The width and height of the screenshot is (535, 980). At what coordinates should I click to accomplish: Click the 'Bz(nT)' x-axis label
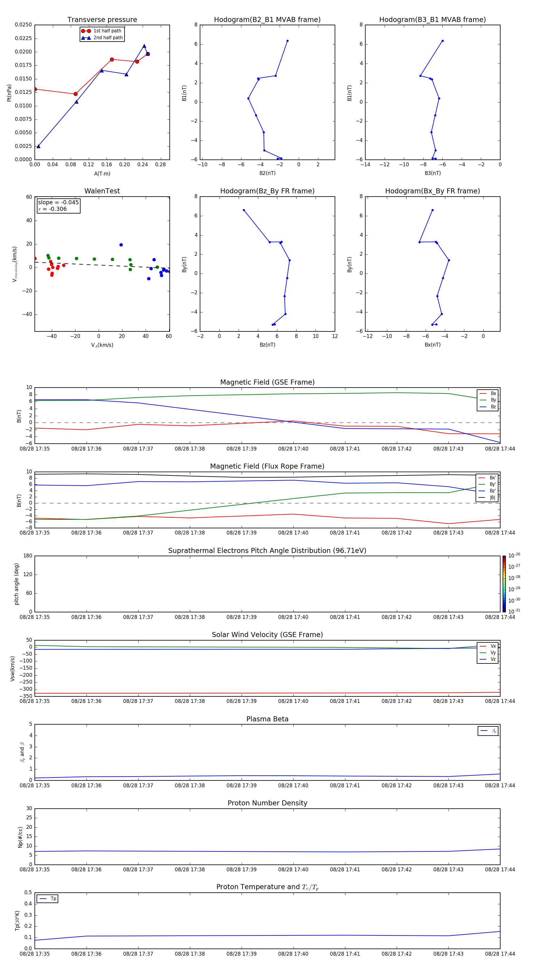267,345
